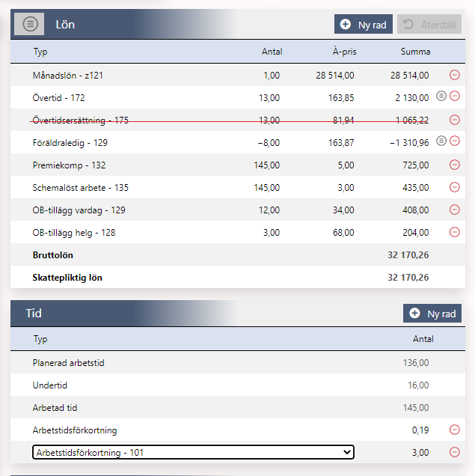Remove the OB-tillägg vardag - 129 row

454,210
